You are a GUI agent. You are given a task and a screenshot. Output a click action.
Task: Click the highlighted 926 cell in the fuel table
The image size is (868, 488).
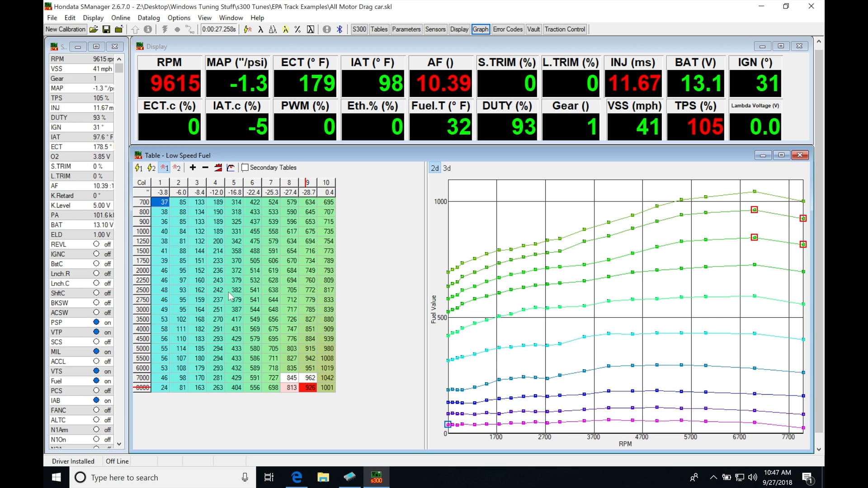point(308,388)
